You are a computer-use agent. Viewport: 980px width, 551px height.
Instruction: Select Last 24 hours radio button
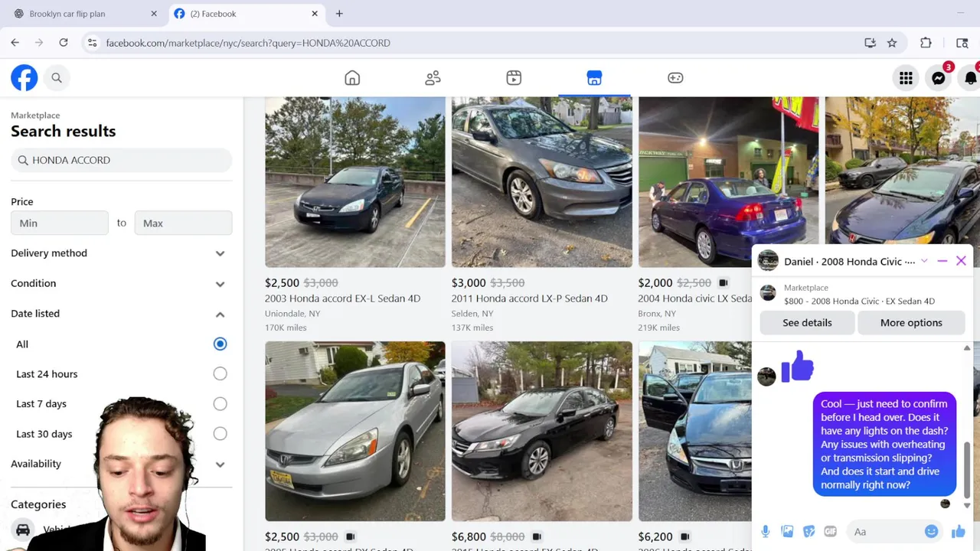(220, 373)
